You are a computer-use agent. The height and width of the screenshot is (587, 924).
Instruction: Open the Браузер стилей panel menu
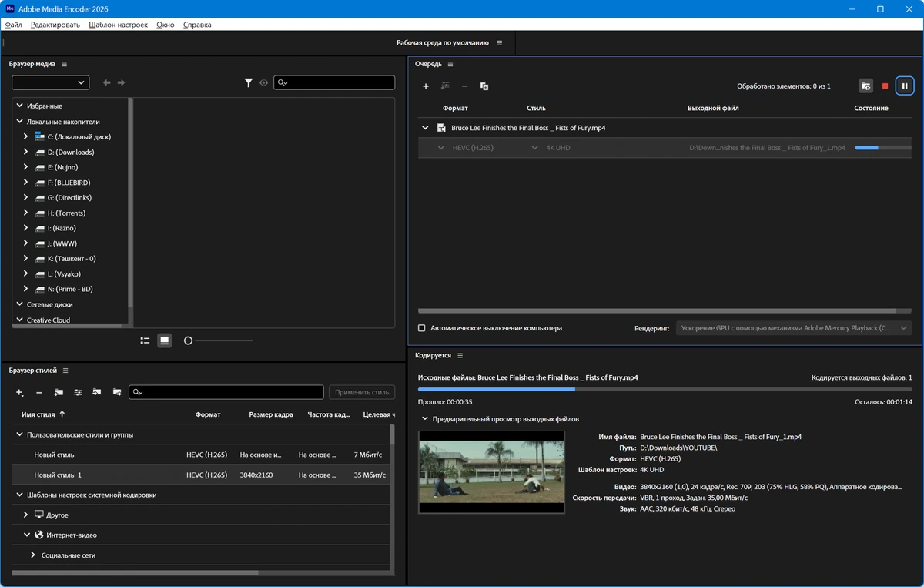(x=65, y=371)
